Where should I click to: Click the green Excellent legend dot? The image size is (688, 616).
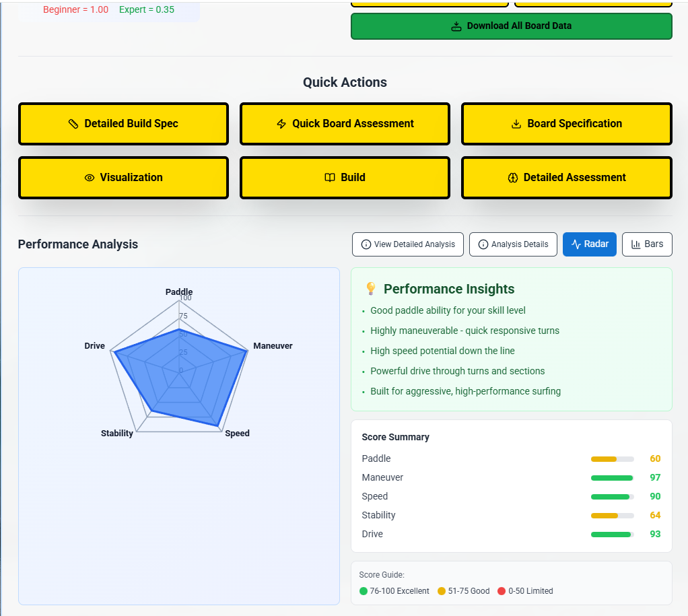(x=364, y=591)
